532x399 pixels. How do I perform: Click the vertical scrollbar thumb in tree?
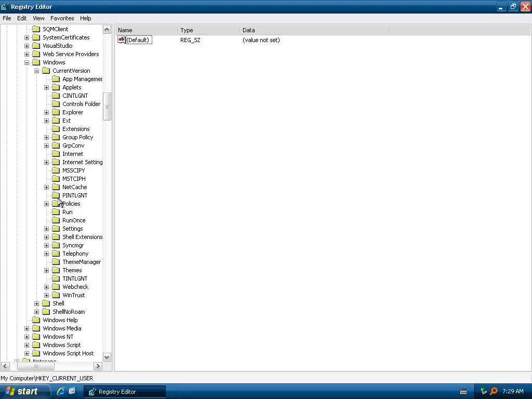pos(107,107)
